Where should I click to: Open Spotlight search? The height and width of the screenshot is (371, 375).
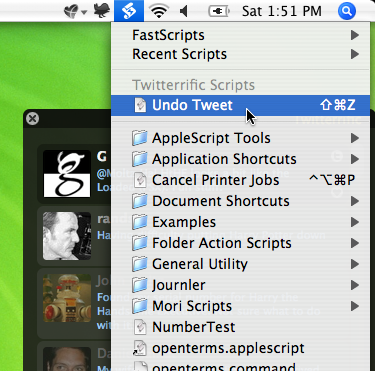[347, 11]
